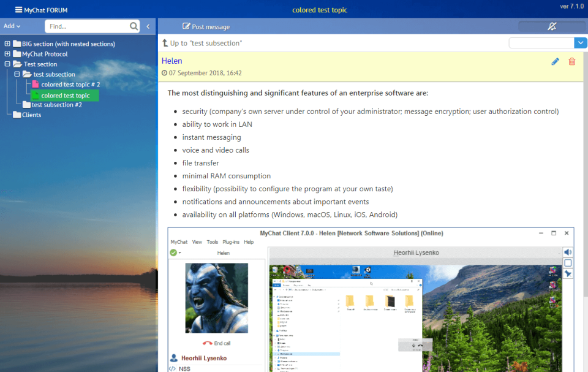Collapse the left sidebar with arrow

(x=148, y=26)
